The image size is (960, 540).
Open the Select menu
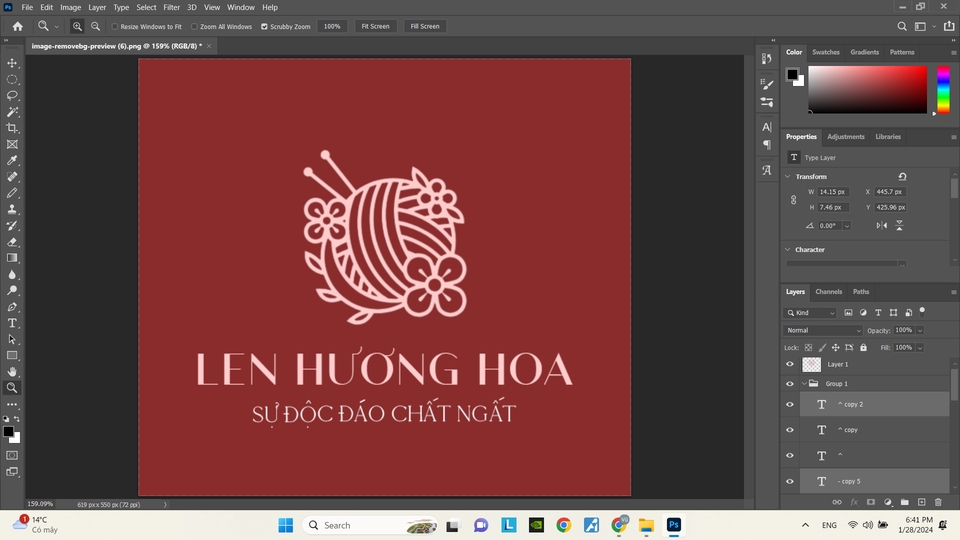pos(146,7)
